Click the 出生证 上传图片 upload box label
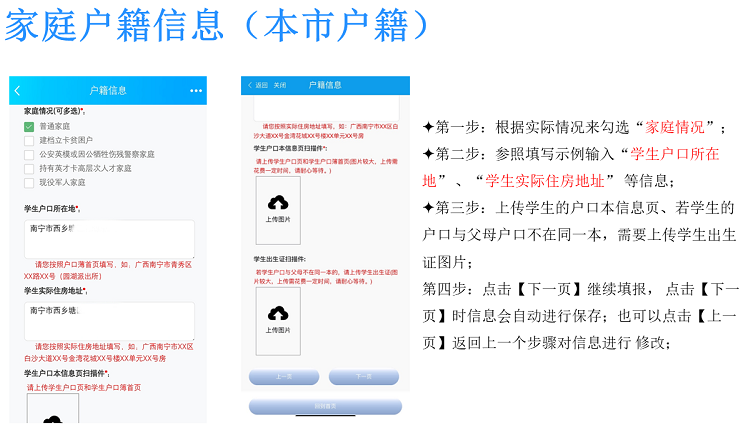Image resolution: width=746 pixels, height=426 pixels. [278, 332]
